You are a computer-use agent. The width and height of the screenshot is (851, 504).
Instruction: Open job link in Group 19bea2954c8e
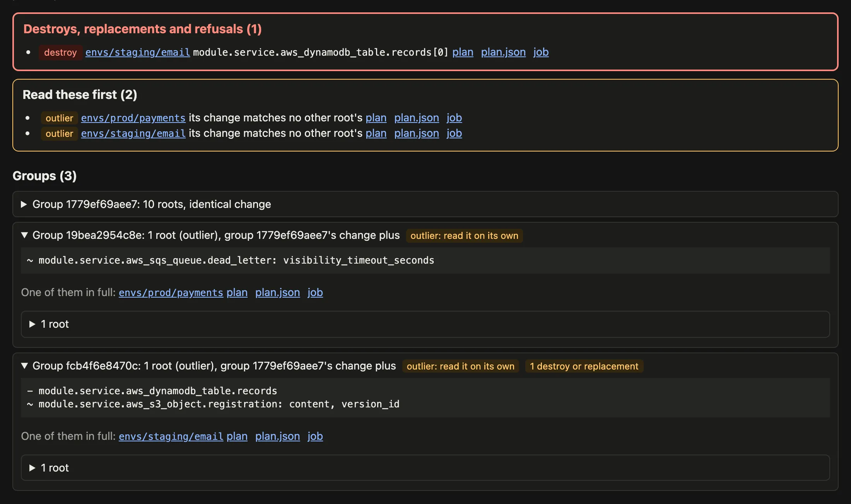click(x=315, y=293)
